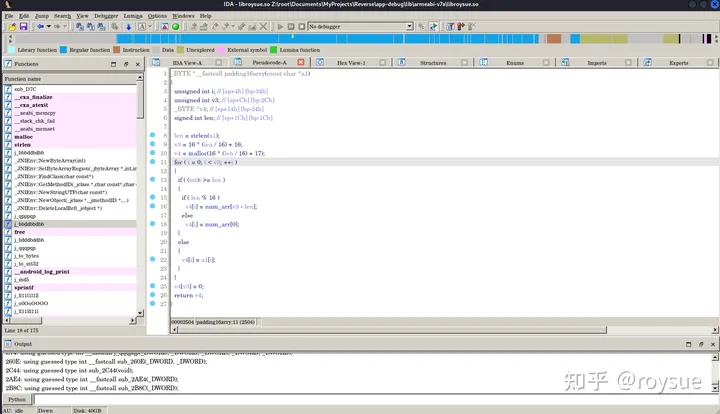Select __android_log_print in the Functions list
Viewport: 720px width, 414px height.
(42, 271)
